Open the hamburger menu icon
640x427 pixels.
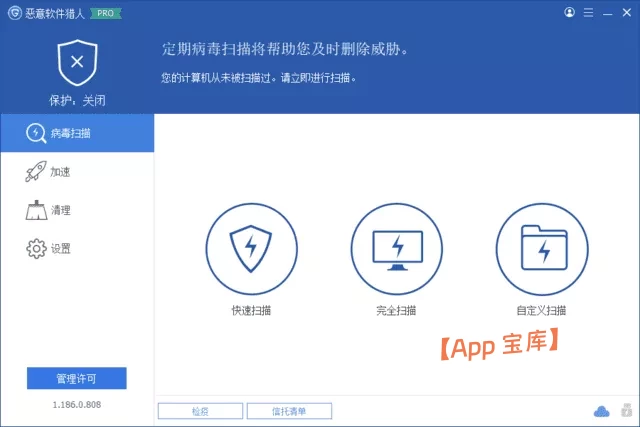tap(588, 13)
